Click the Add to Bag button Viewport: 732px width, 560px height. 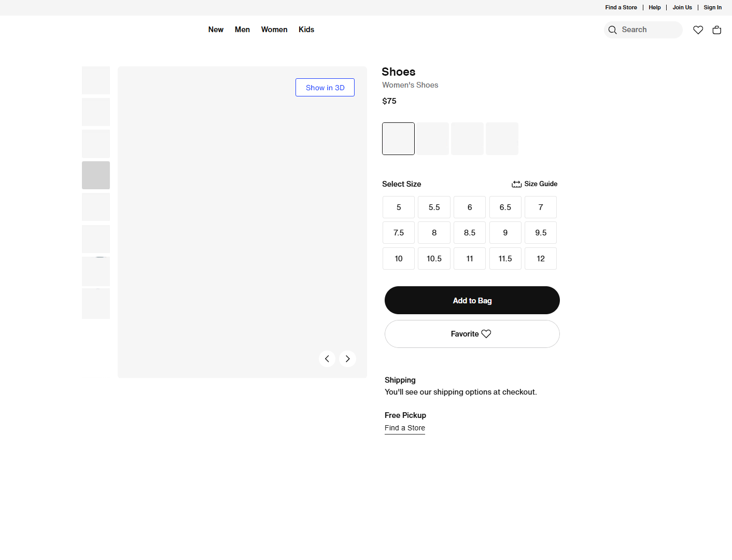[472, 300]
